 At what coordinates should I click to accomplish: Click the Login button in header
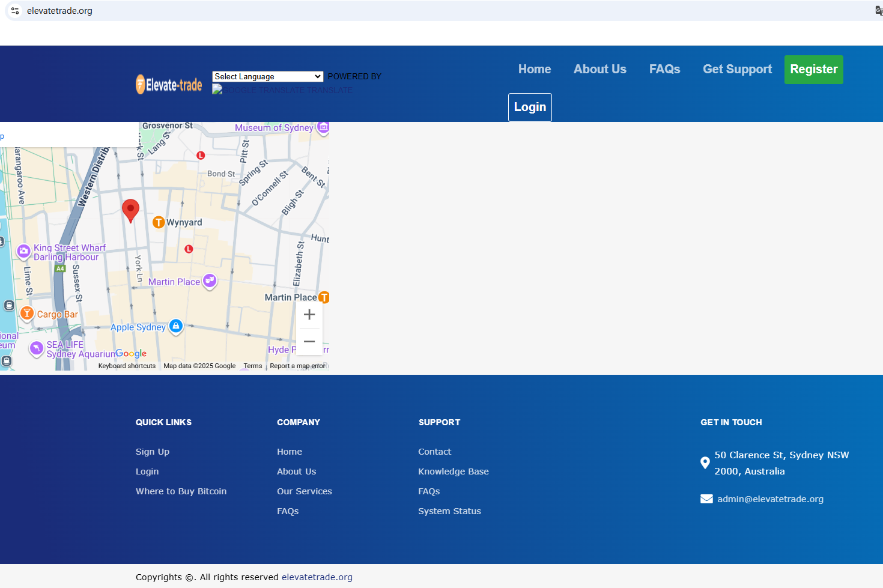click(530, 107)
